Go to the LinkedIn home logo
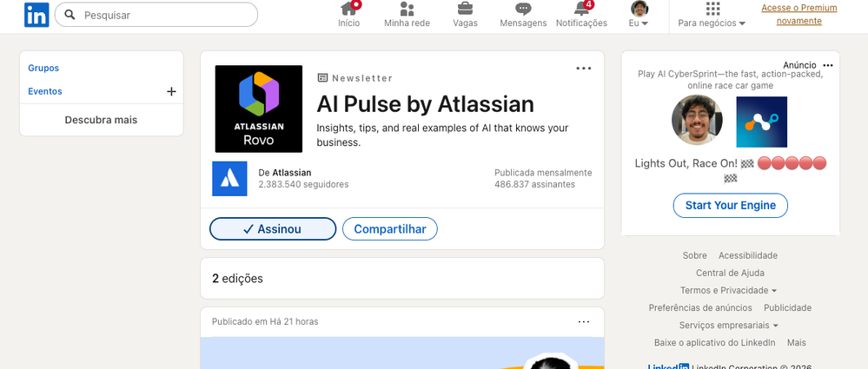The height and width of the screenshot is (369, 868). (36, 15)
